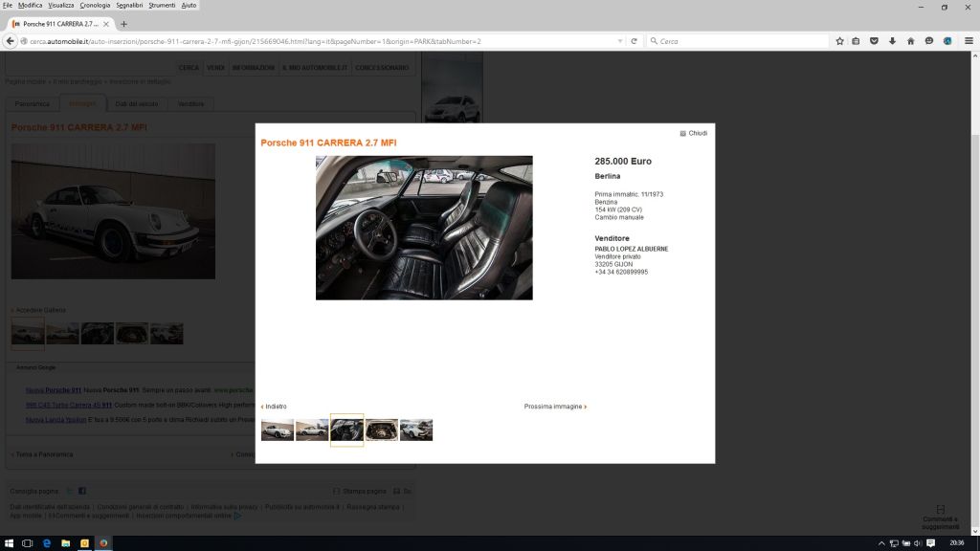Open the Segnalibri menu
The width and height of the screenshot is (980, 551).
129,5
